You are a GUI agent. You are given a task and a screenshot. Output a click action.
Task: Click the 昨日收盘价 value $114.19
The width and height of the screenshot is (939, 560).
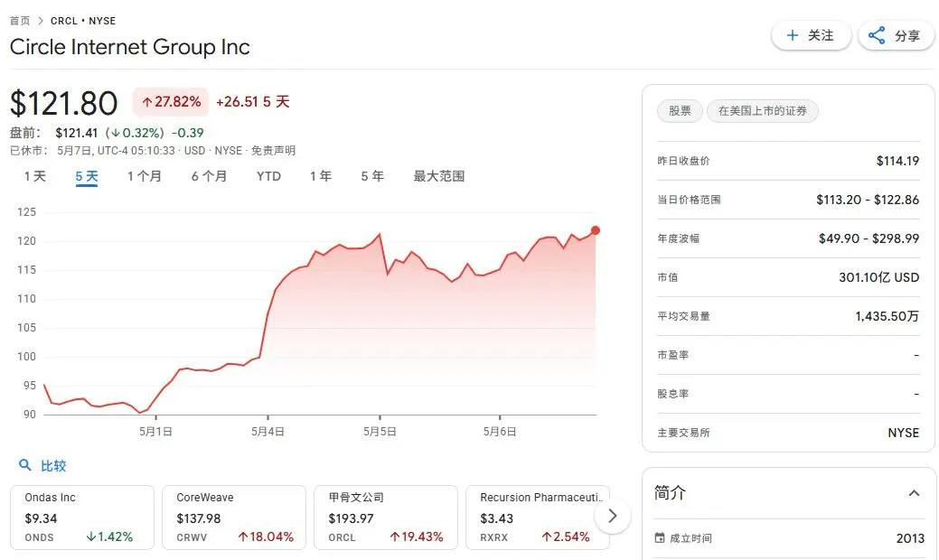click(x=897, y=161)
